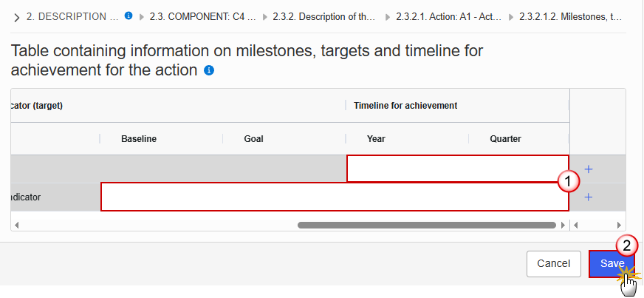Open info tooltip next to table heading
The width and height of the screenshot is (644, 298).
click(x=209, y=71)
